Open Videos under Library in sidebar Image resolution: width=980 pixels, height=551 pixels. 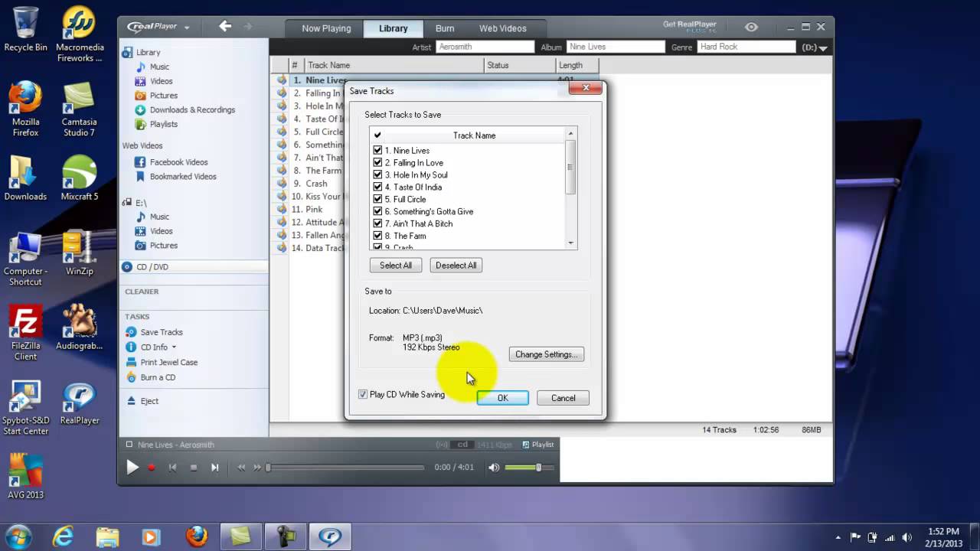pyautogui.click(x=161, y=81)
